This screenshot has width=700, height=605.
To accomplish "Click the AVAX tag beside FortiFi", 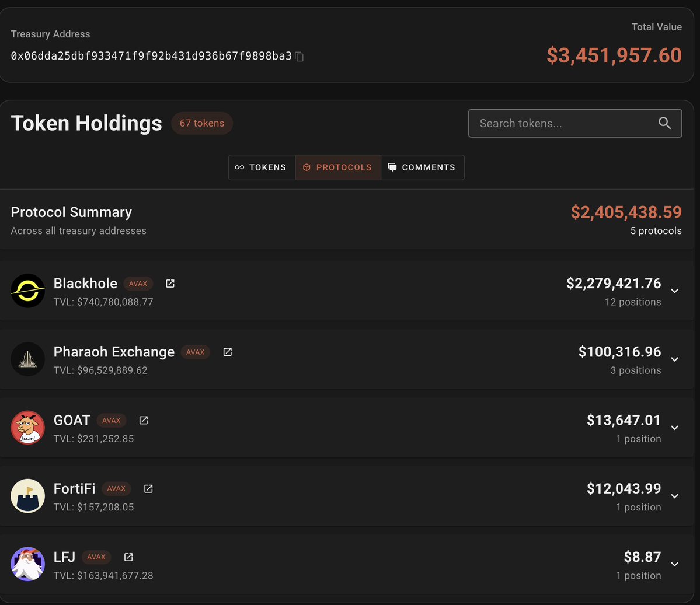I will pyautogui.click(x=116, y=488).
